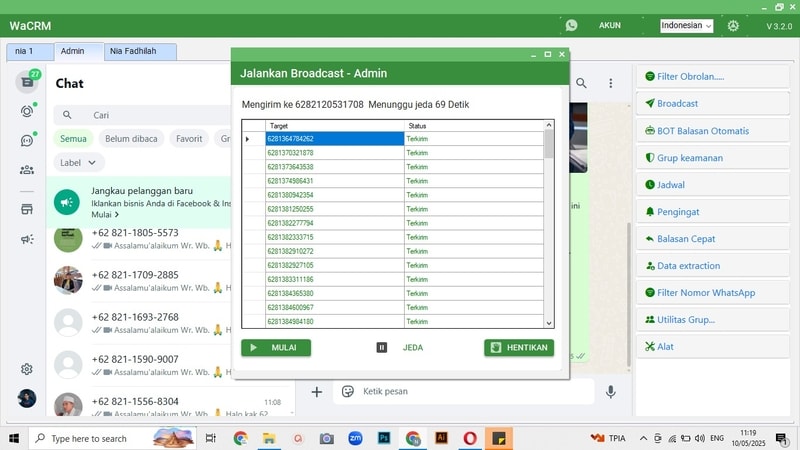This screenshot has height=450, width=800.
Task: Open the Broadcast panel button
Action: point(713,104)
